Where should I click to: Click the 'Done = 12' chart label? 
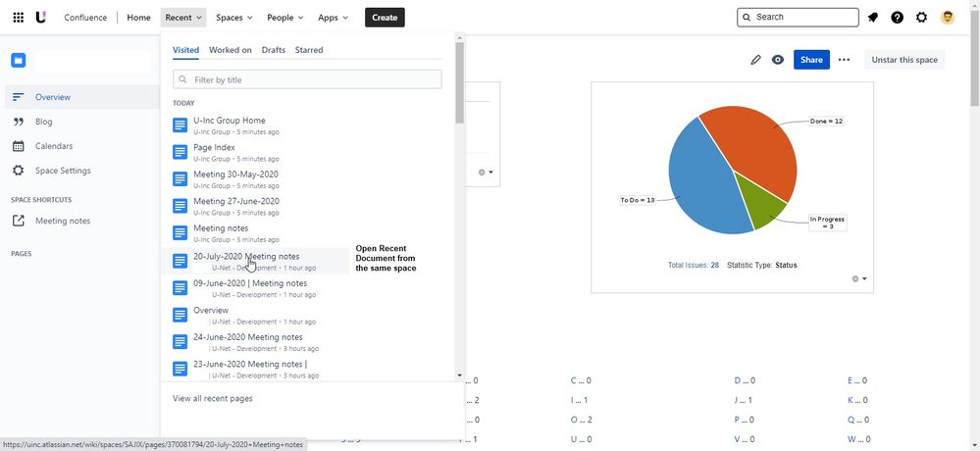(826, 122)
